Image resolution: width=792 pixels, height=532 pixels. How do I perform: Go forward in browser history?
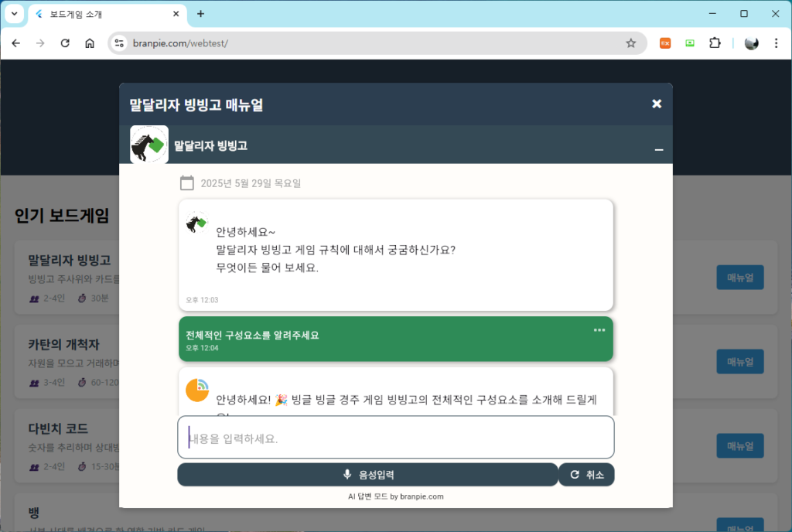pos(40,43)
